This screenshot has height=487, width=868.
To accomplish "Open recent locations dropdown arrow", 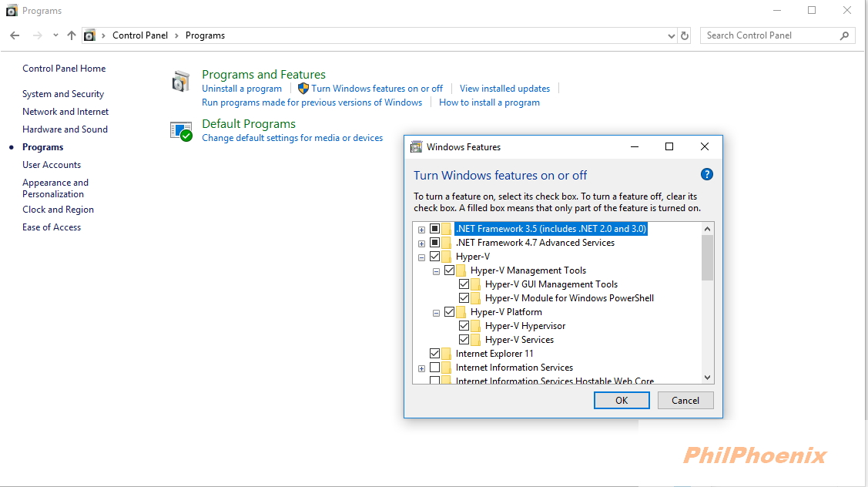I will pos(55,35).
